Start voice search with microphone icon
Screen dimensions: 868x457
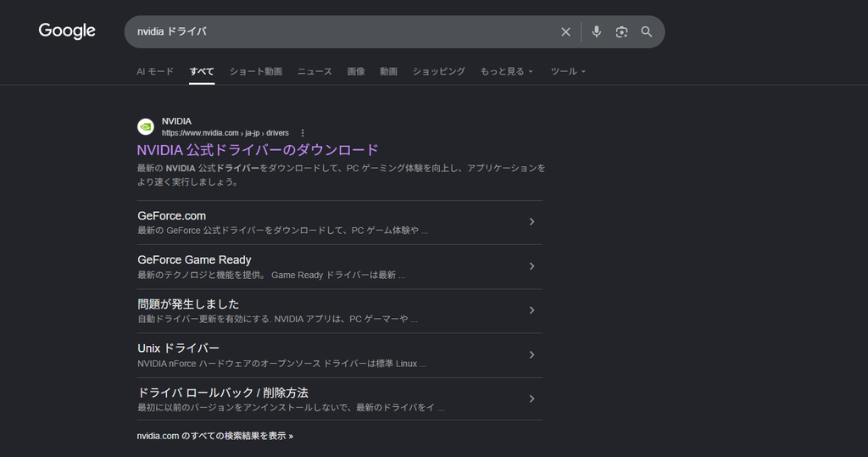pos(596,32)
